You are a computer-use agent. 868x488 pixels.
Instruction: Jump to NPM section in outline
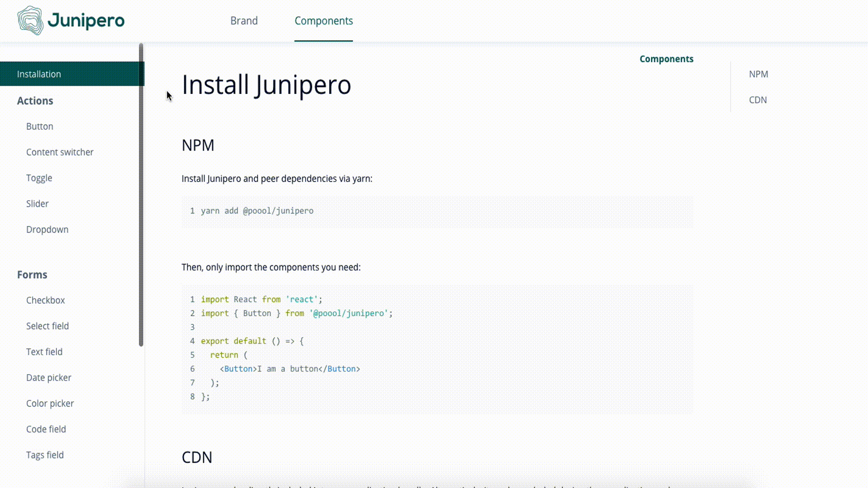point(758,74)
